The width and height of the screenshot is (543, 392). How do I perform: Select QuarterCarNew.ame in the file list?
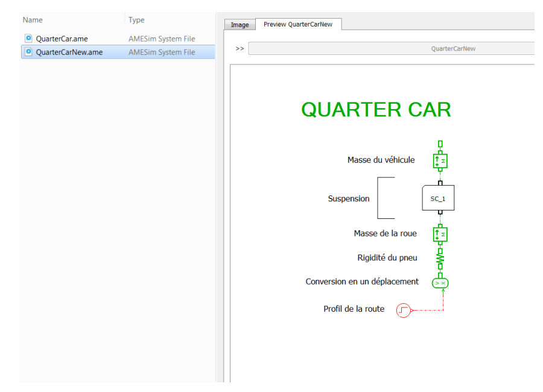tap(69, 52)
